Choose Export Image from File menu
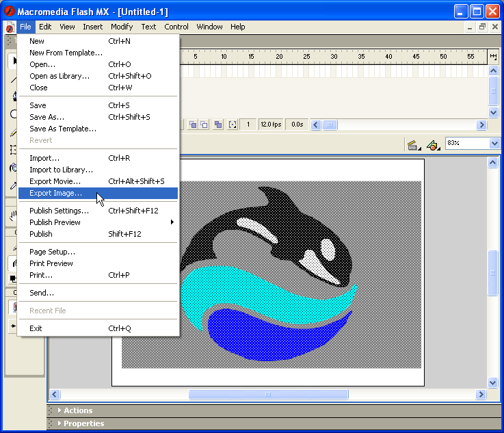Screen dimensions: 504x433 pos(98,193)
